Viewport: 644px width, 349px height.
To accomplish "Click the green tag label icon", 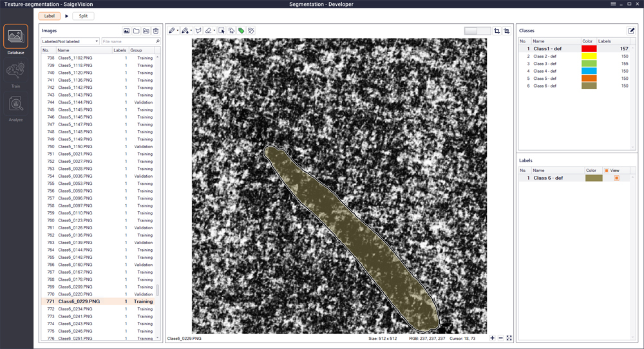I will (241, 31).
